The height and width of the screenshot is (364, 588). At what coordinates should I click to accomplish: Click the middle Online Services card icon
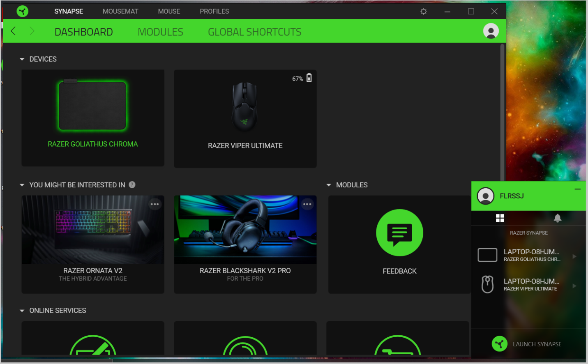coord(245,345)
